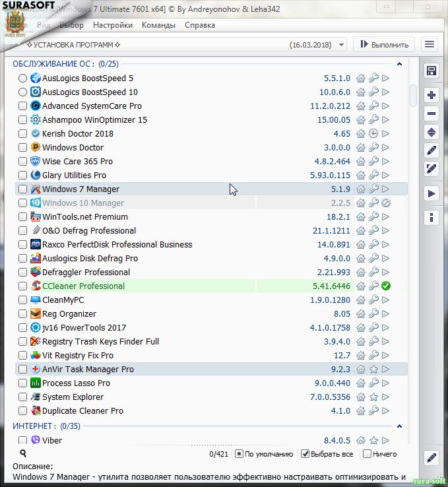Click the pencil-in-box edit icon
This screenshot has width=448, height=487.
(x=432, y=169)
